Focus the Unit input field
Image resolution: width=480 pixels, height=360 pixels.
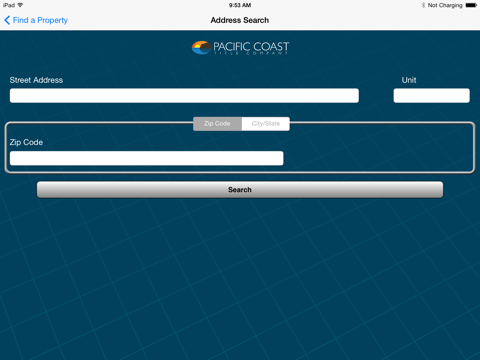click(x=432, y=96)
